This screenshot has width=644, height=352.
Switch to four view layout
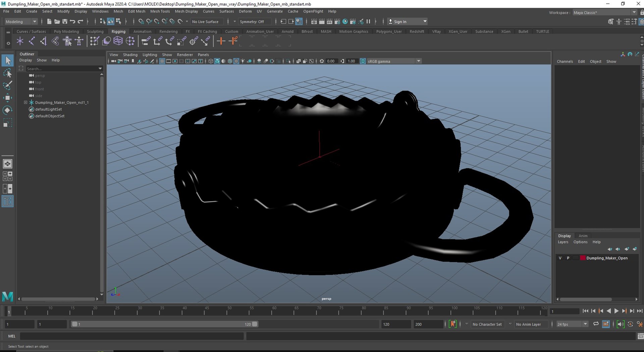click(7, 176)
